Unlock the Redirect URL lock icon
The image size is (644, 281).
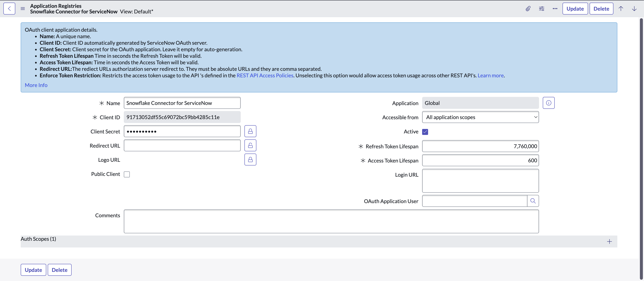pyautogui.click(x=250, y=145)
